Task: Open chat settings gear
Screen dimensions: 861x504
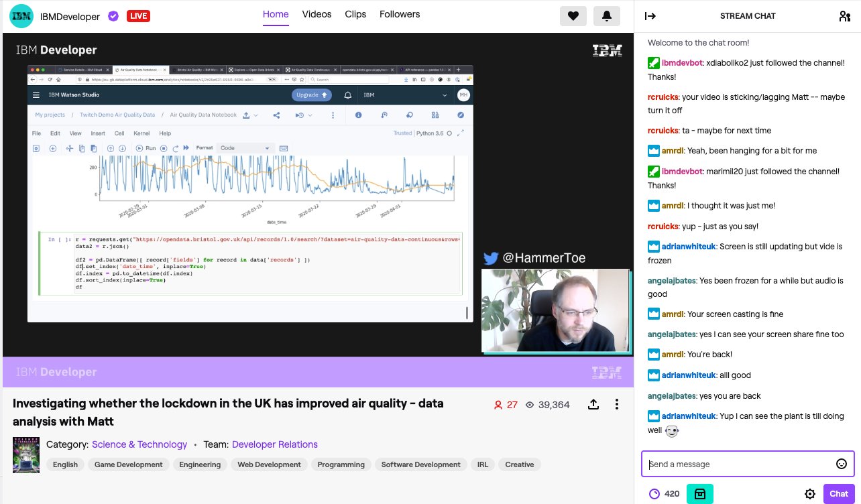Action: [x=810, y=494]
